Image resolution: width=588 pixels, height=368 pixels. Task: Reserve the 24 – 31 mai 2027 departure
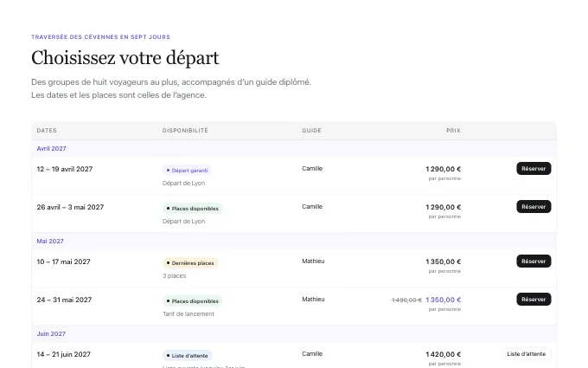point(534,300)
